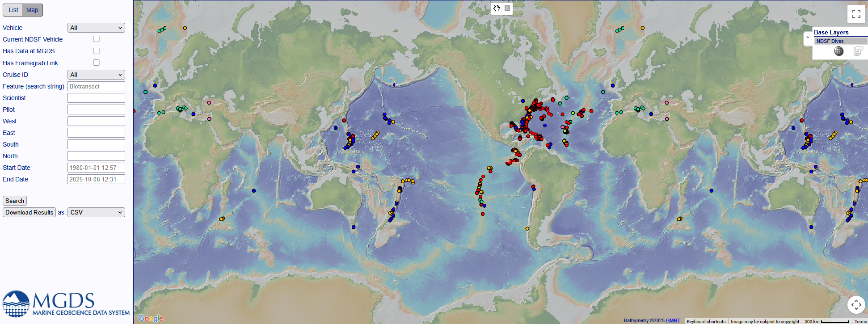Screen dimensions: 868x324
Task: Select the hand pan tool on map
Action: [497, 8]
